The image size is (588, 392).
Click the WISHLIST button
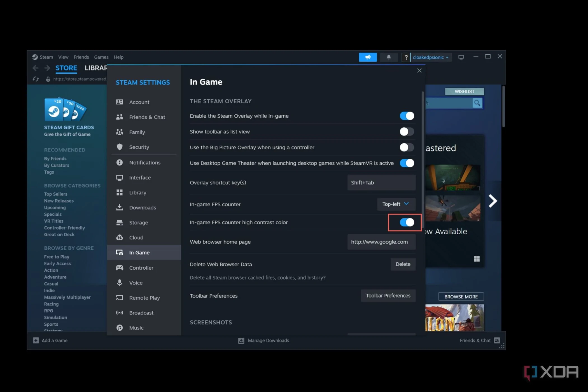tap(465, 92)
